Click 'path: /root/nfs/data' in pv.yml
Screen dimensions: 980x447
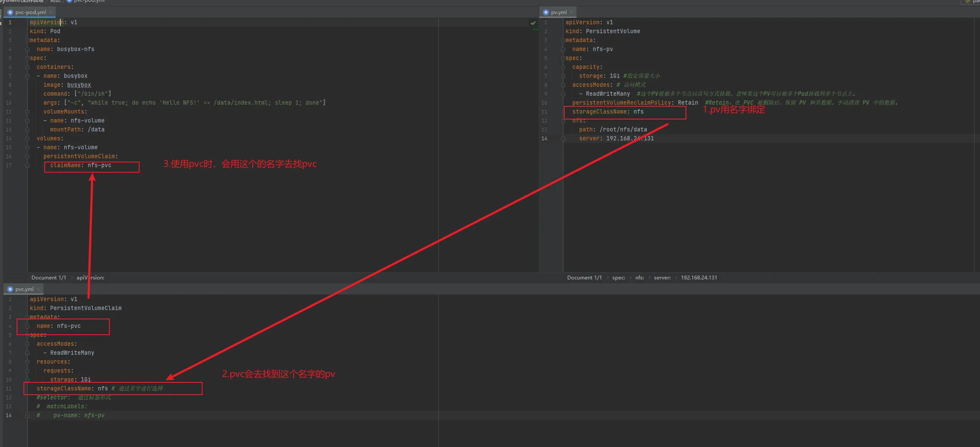(613, 130)
